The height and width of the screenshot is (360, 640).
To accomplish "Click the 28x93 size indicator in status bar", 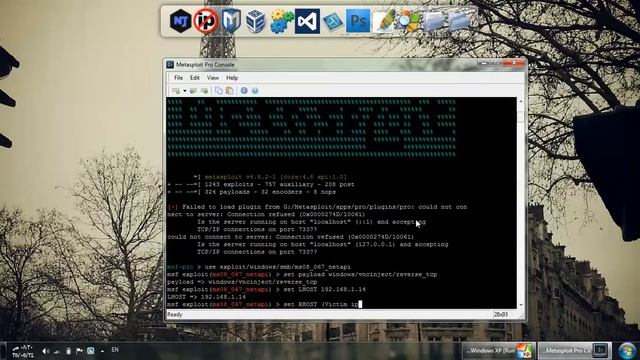I will pos(501,315).
